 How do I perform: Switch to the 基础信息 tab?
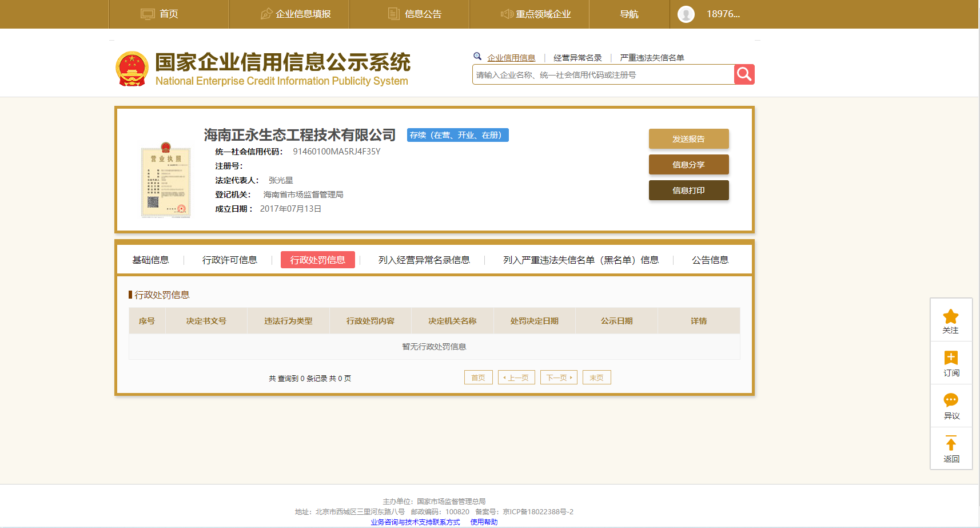150,260
